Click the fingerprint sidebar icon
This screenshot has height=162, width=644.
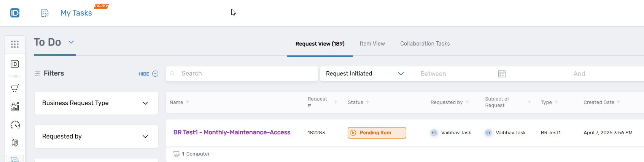[x=15, y=143]
